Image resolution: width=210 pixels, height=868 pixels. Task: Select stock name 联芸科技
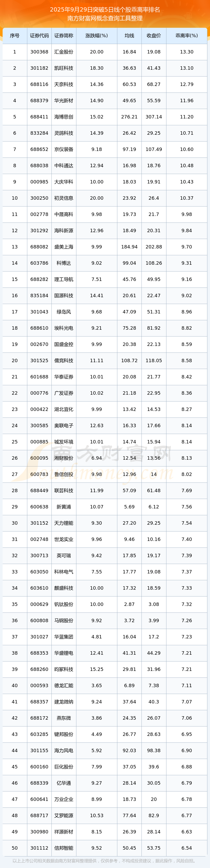pos(64,491)
